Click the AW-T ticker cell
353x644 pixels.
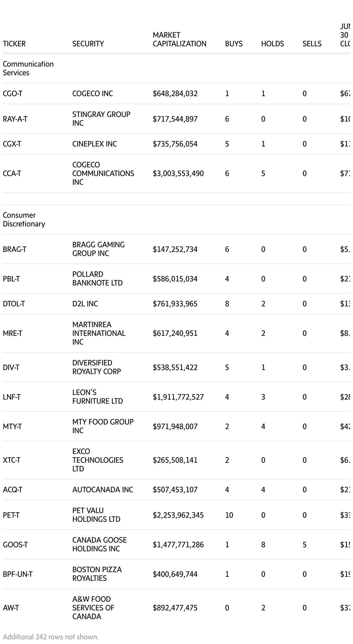pos(11,608)
